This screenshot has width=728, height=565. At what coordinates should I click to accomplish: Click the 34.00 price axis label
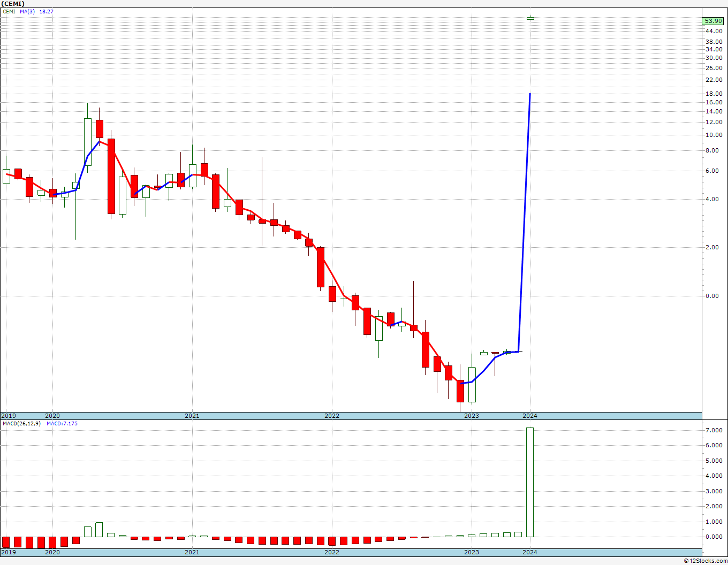(x=714, y=49)
